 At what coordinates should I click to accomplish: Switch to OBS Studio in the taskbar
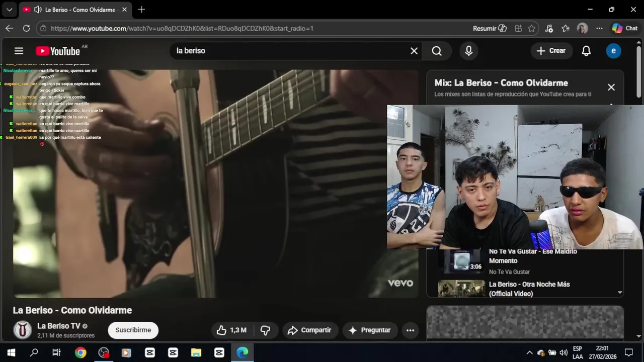click(104, 352)
